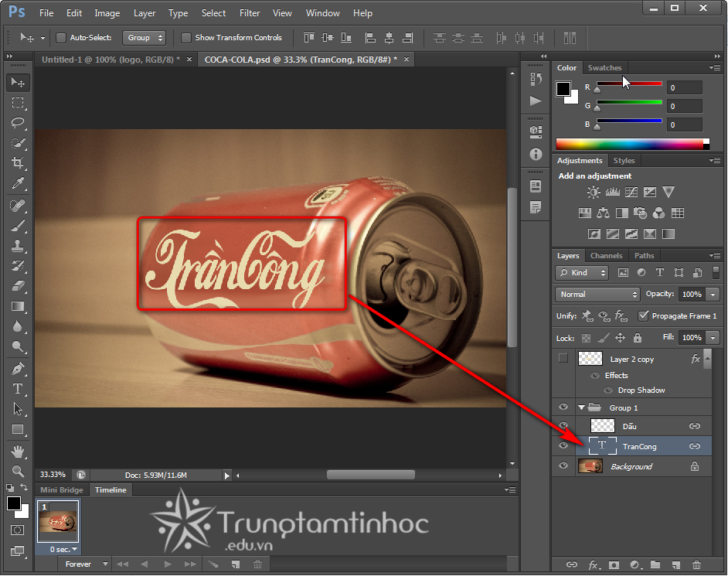Image resolution: width=728 pixels, height=576 pixels.
Task: Click the foreground color swatch in Color panel
Action: click(563, 89)
